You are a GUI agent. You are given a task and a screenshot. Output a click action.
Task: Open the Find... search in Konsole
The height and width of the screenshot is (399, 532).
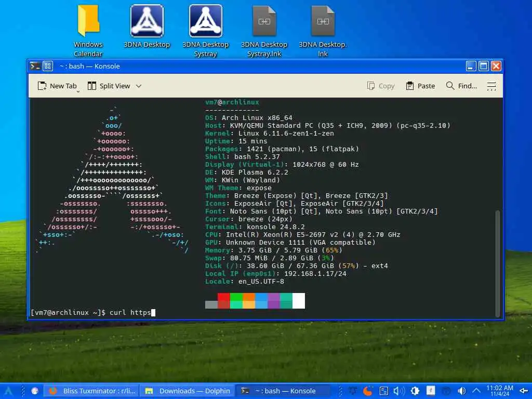(x=461, y=86)
